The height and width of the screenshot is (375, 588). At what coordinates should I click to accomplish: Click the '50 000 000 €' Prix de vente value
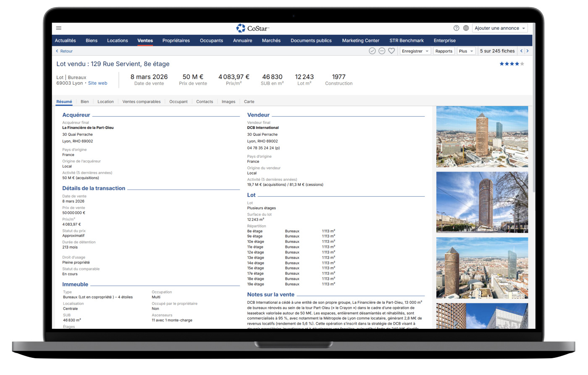click(74, 213)
